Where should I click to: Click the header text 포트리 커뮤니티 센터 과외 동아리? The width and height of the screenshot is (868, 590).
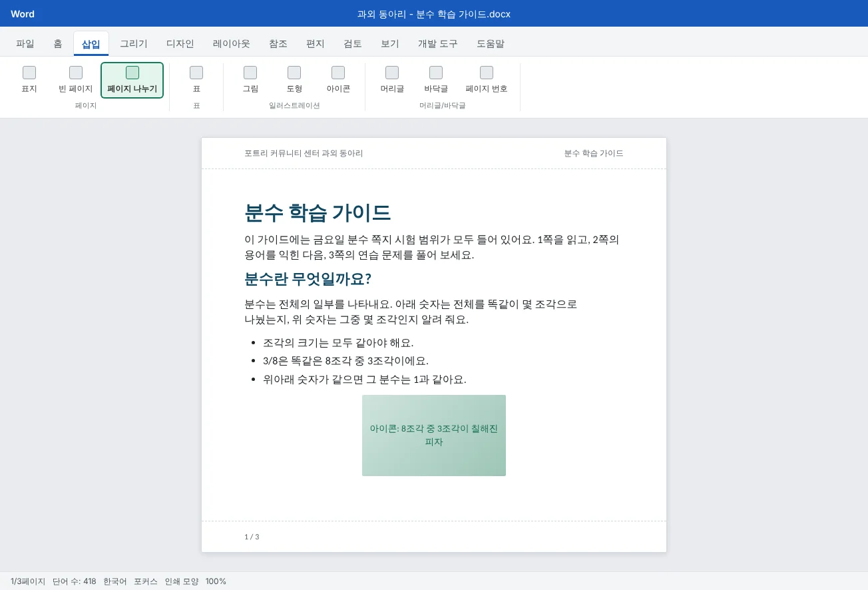click(x=304, y=153)
